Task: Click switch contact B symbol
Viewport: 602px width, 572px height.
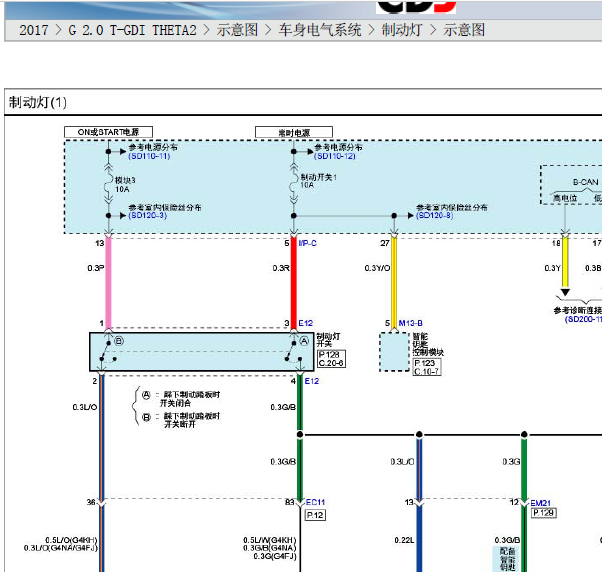Action: click(119, 341)
